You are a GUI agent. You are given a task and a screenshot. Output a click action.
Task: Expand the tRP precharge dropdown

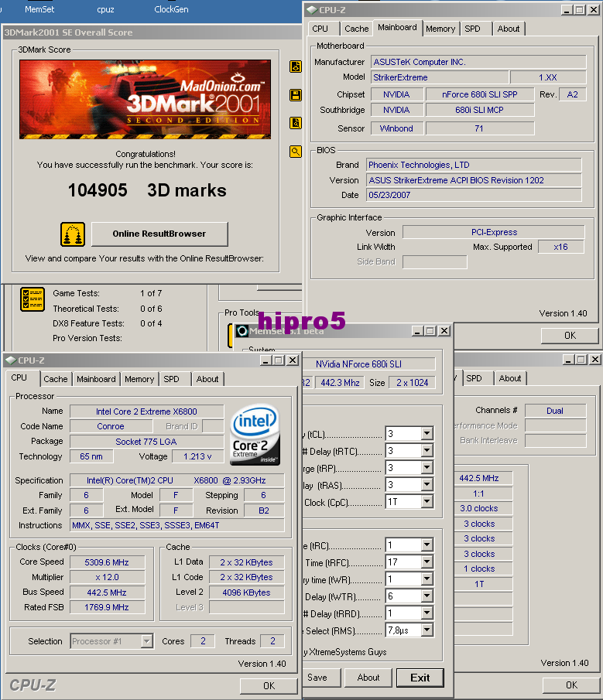click(x=427, y=468)
